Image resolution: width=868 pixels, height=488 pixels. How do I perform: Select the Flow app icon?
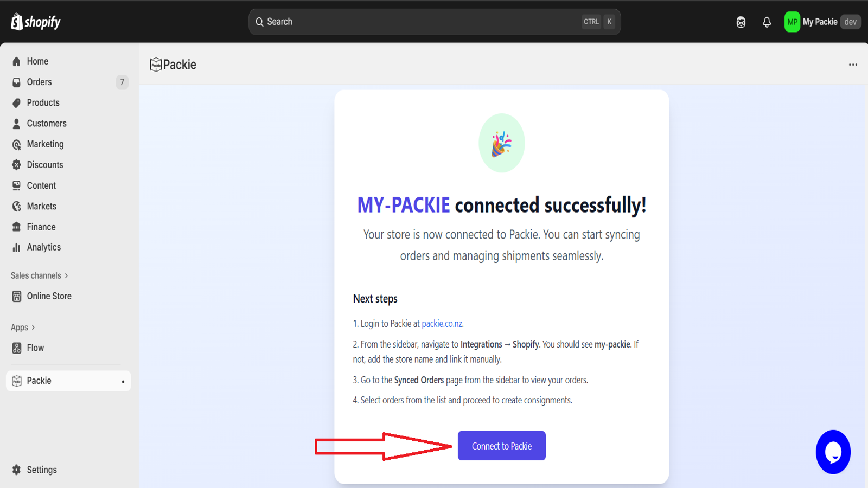(16, 348)
